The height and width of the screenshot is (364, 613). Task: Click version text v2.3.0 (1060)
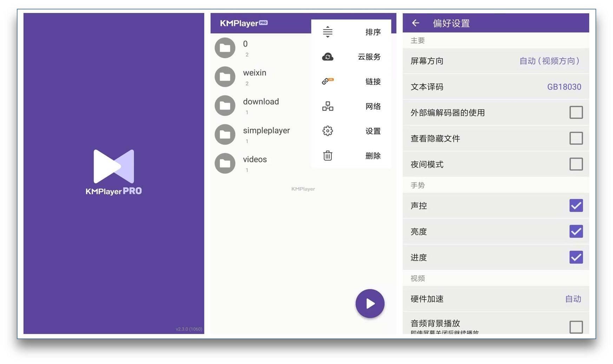189,329
